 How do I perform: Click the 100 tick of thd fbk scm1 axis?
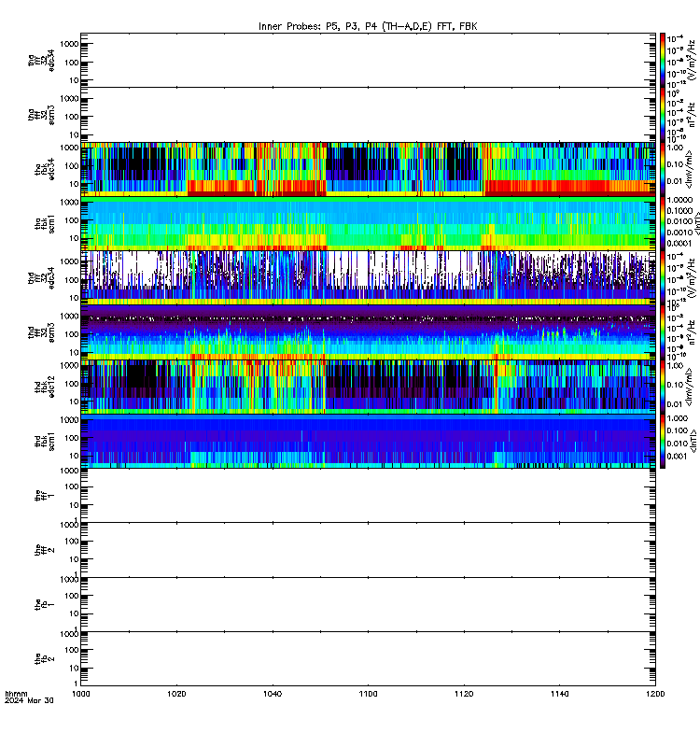point(72,438)
